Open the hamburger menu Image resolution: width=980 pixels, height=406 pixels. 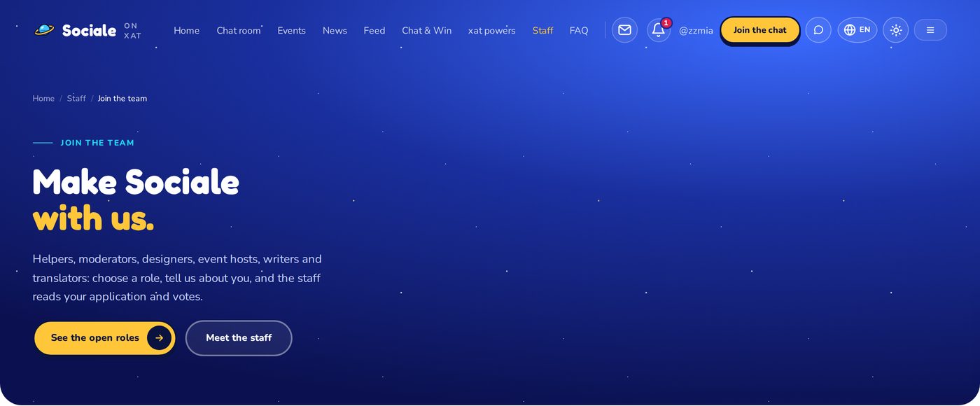pos(930,30)
